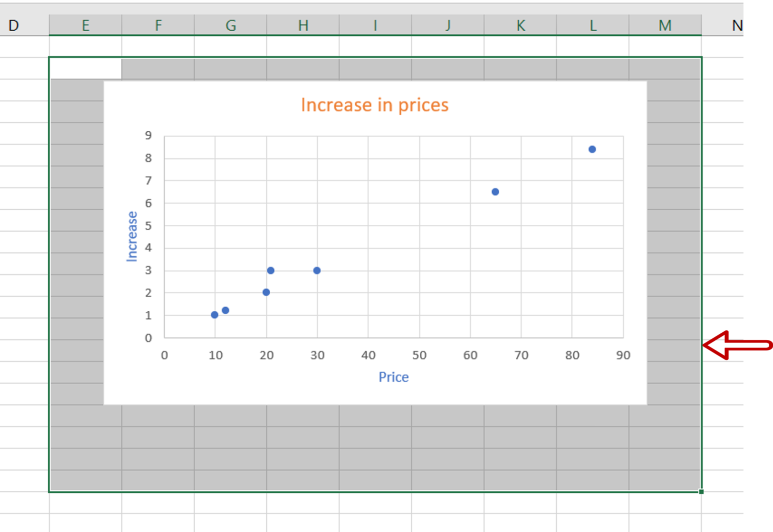Click the data point at Price 30
The image size is (773, 532).
coord(316,270)
